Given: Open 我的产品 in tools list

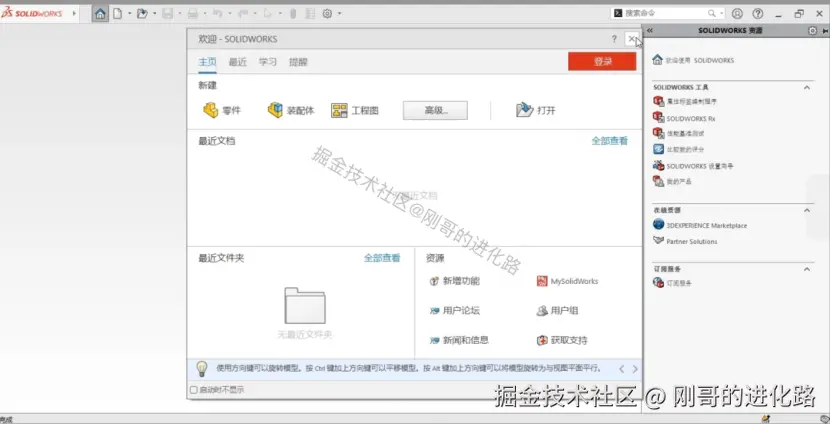Looking at the screenshot, I should point(672,182).
